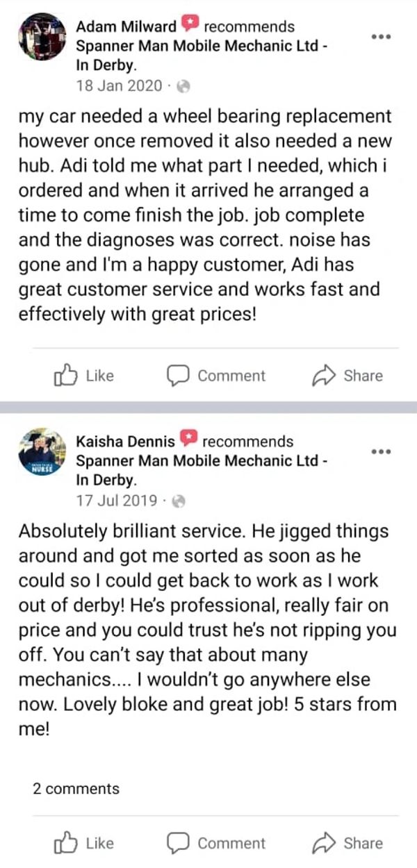Click the thumbs-up icon on Adam Milward's review

pyautogui.click(x=65, y=376)
